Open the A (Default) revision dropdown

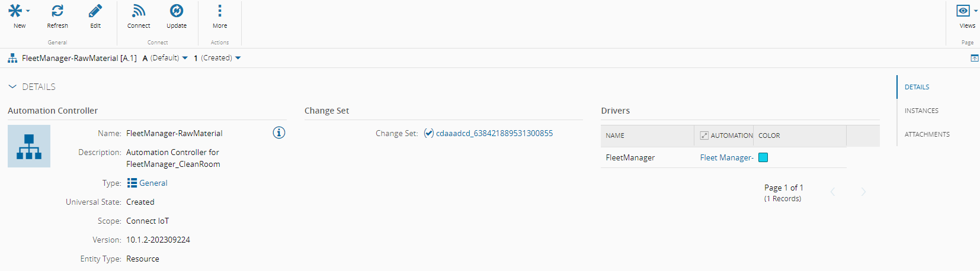click(x=165, y=58)
